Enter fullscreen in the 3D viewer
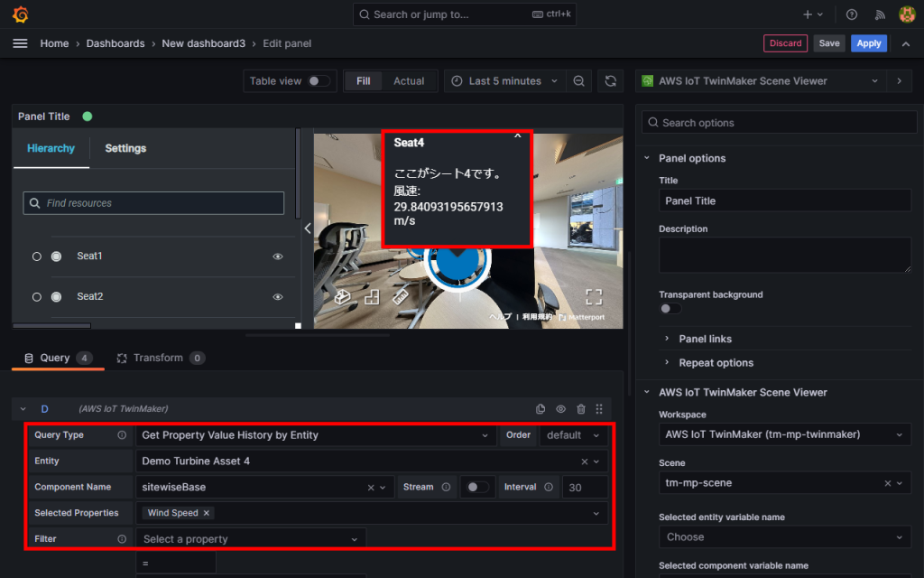 pyautogui.click(x=594, y=296)
